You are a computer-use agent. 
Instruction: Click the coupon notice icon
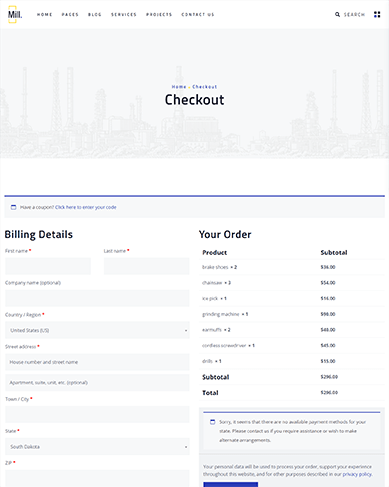(x=13, y=207)
